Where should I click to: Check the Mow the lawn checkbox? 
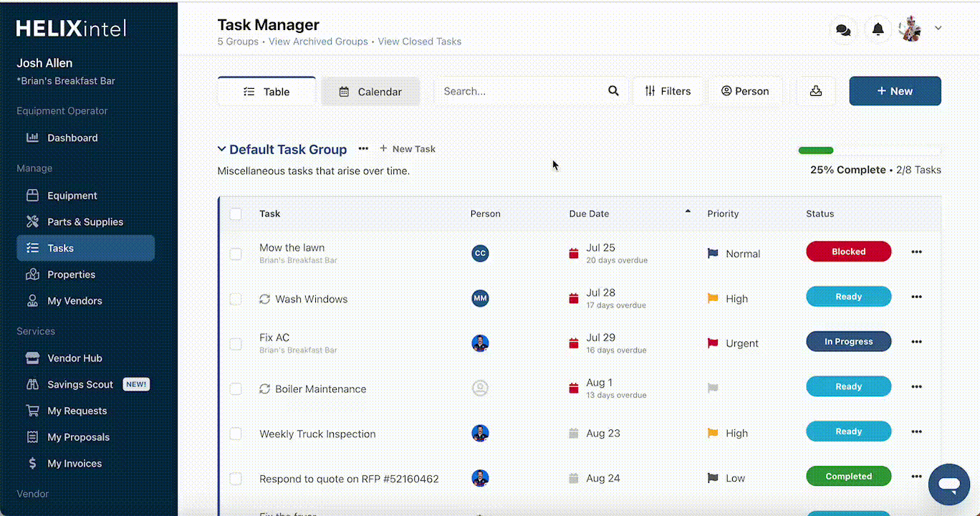[236, 254]
